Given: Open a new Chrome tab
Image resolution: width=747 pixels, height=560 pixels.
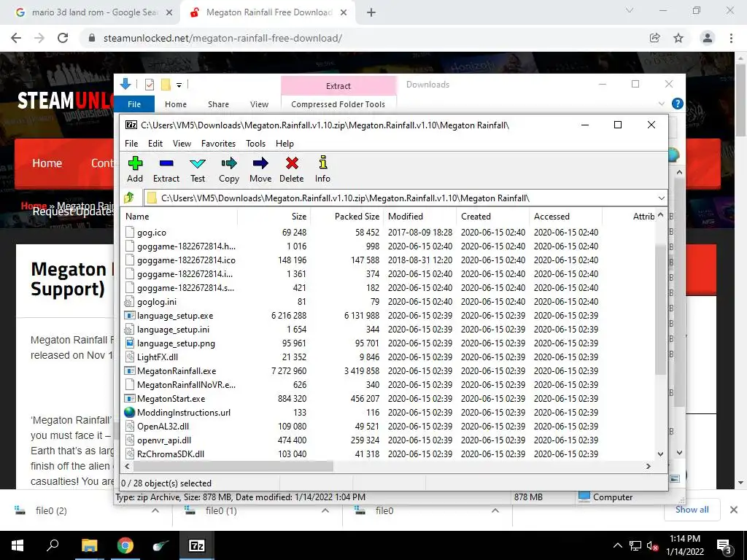Looking at the screenshot, I should (x=371, y=12).
